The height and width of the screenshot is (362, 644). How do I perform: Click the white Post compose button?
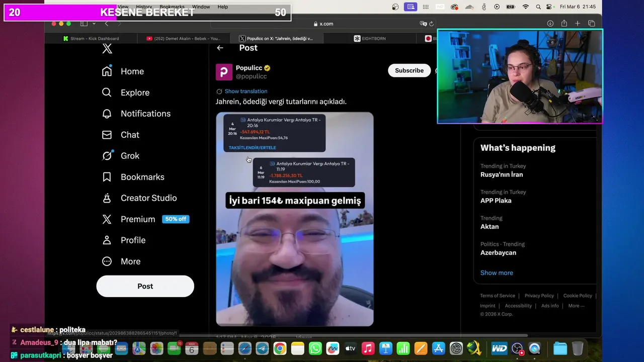pos(145,286)
